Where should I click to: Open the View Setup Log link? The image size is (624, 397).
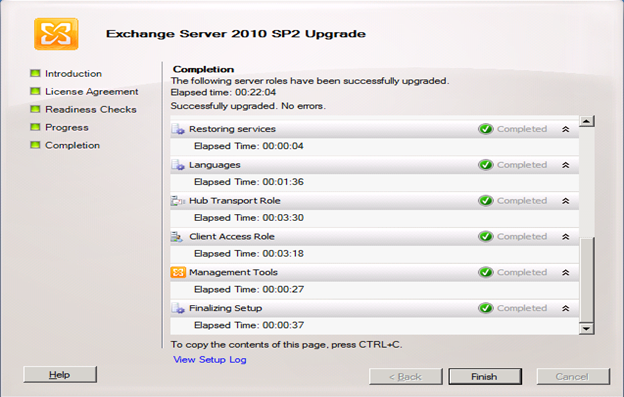(x=210, y=360)
